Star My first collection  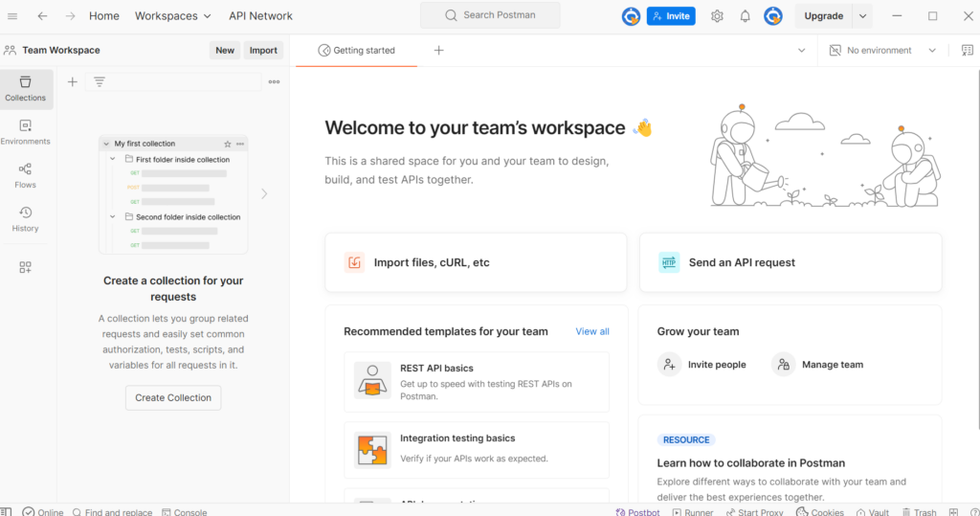click(x=228, y=144)
